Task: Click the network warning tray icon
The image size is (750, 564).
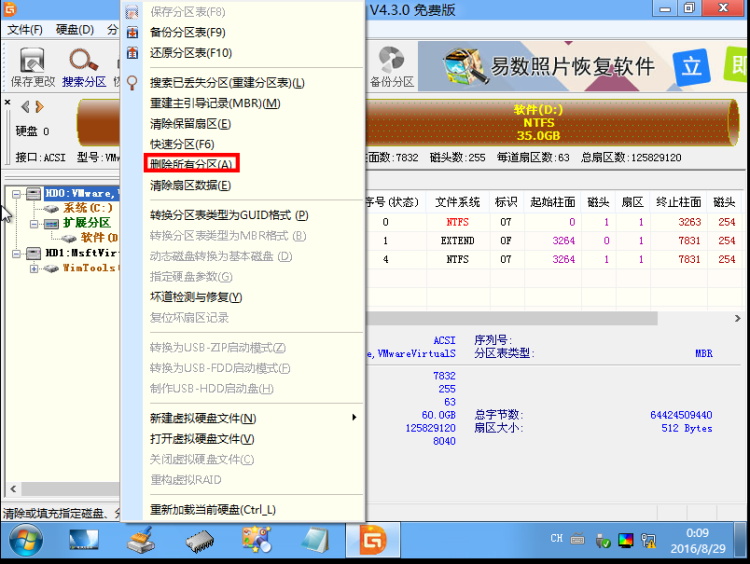Action: pyautogui.click(x=649, y=541)
